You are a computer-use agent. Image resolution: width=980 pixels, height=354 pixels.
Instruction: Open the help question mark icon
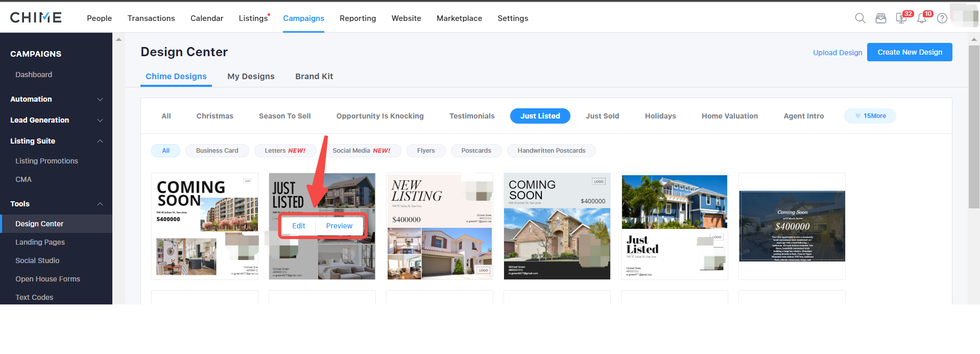pyautogui.click(x=942, y=18)
